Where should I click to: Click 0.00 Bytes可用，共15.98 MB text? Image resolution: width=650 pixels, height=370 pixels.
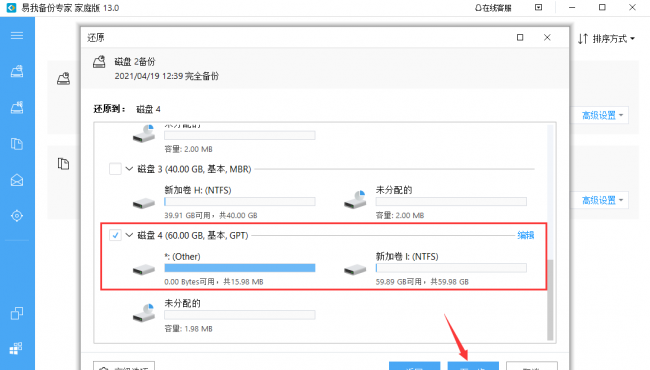click(213, 282)
